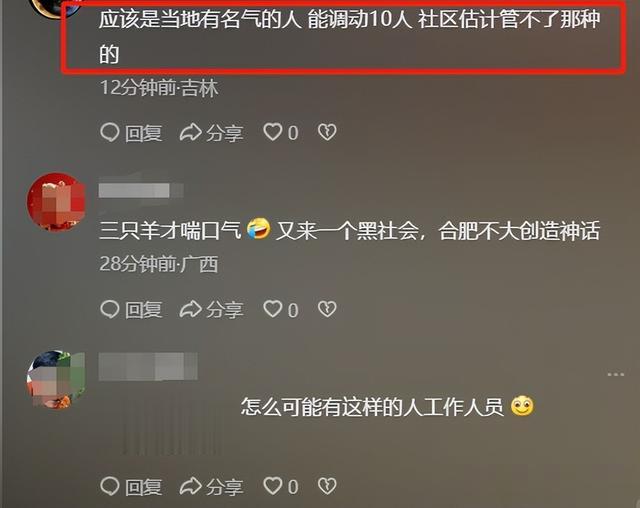Open the blurred username of Guangxi commenter
Screen dimensions: 640x508
coord(141,191)
